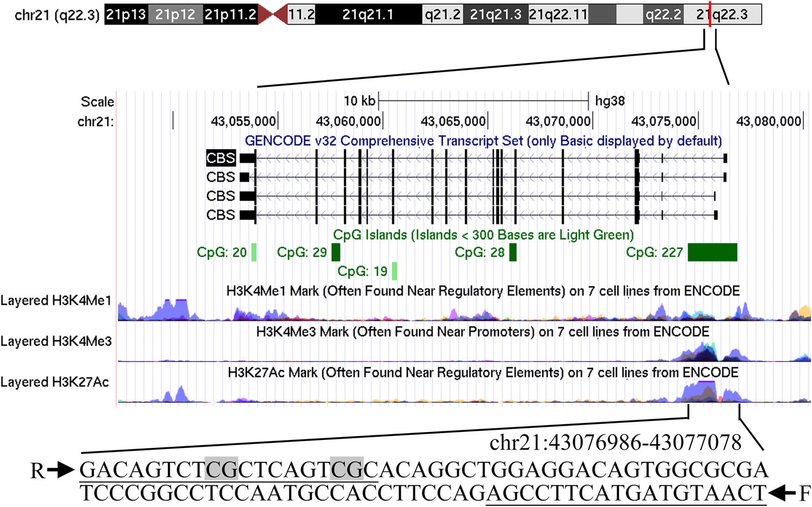The image size is (812, 507).
Task: Click the Scale track label
Action: point(97,102)
